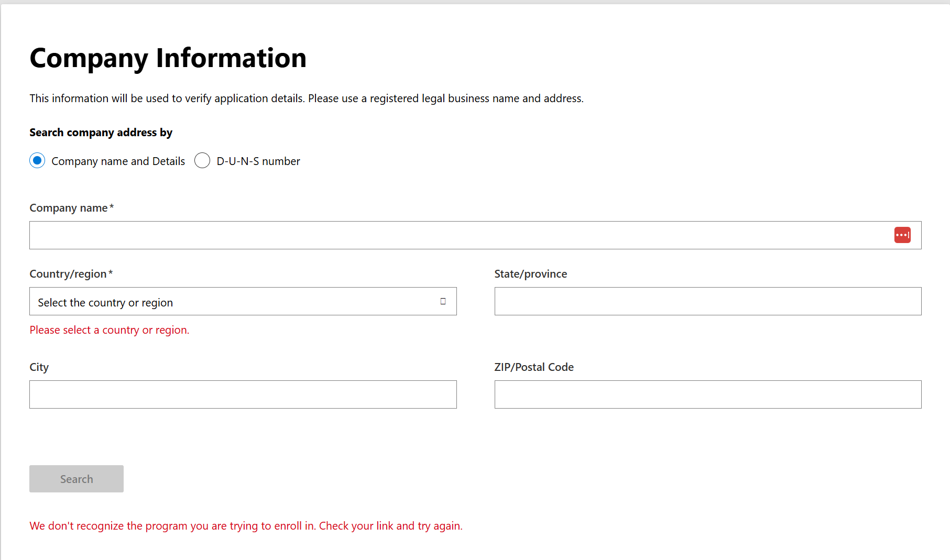Click the 'D-U-N-S number' label text
This screenshot has width=950, height=560.
click(x=258, y=161)
